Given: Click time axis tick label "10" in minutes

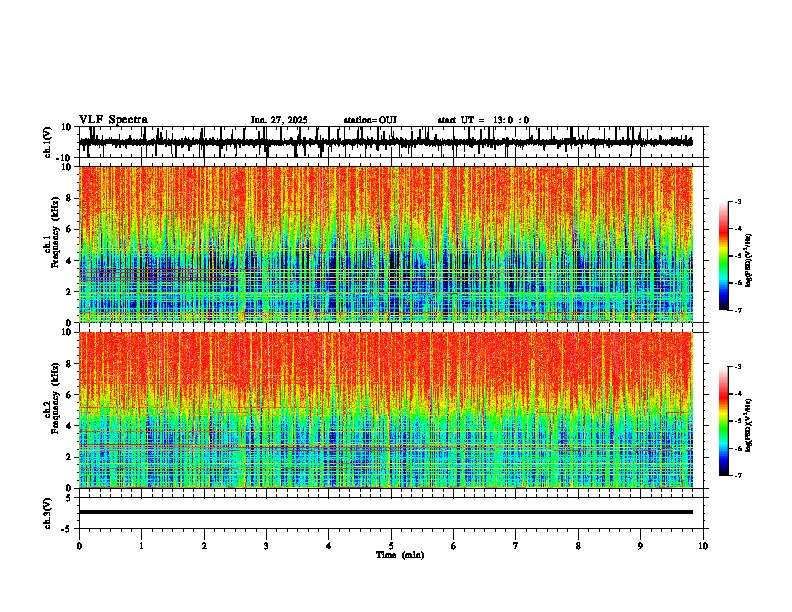Looking at the screenshot, I should 703,546.
